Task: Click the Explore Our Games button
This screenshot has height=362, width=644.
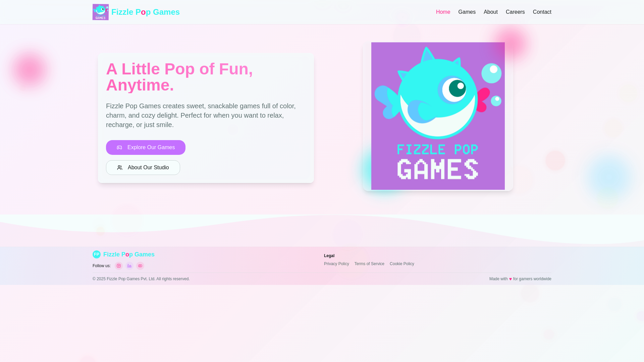Action: click(146, 147)
